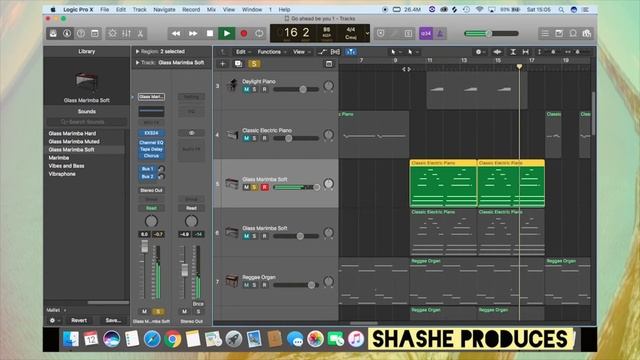
Task: Open the LCD display mode dropdown arrow
Action: pyautogui.click(x=367, y=33)
